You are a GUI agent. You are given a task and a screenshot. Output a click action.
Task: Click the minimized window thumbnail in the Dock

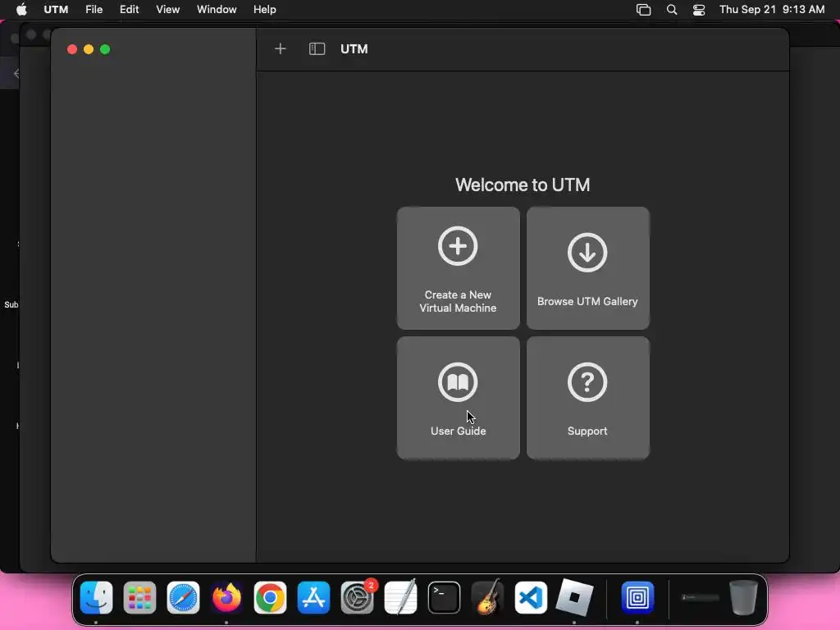point(701,597)
